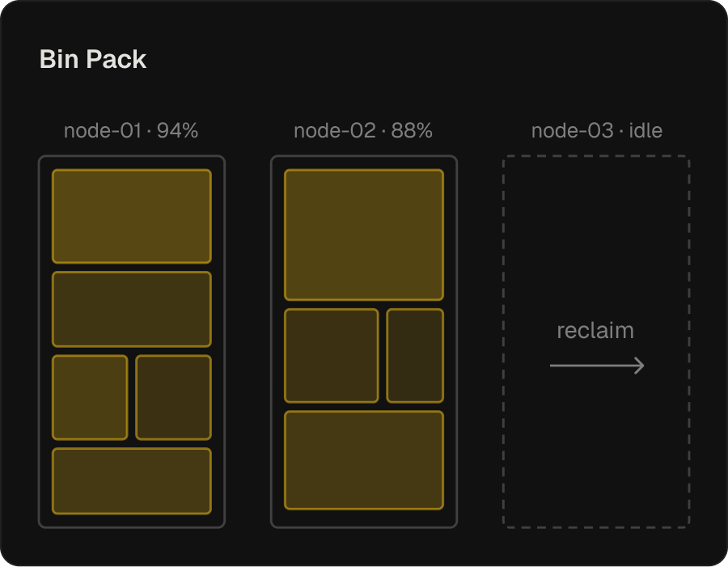The height and width of the screenshot is (567, 728).
Task: Click the middle-left block in node-02
Action: pos(332,356)
